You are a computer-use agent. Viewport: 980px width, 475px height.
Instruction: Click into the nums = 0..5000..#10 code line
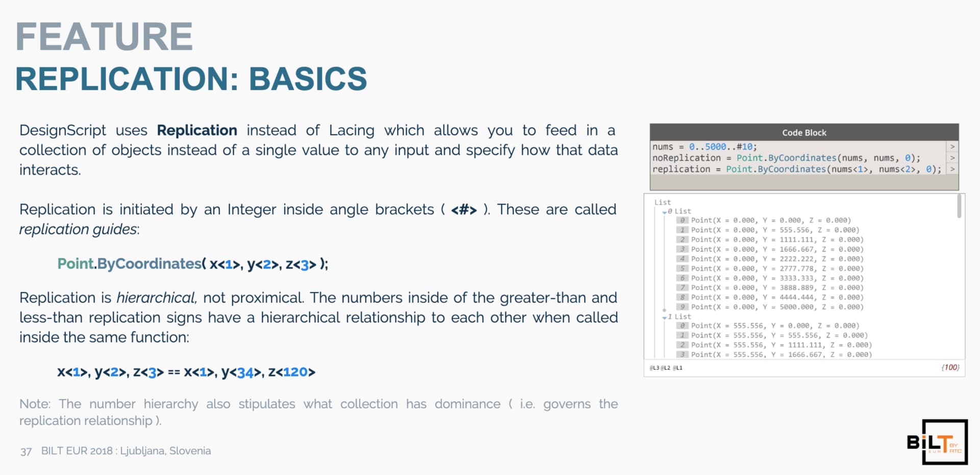(704, 147)
